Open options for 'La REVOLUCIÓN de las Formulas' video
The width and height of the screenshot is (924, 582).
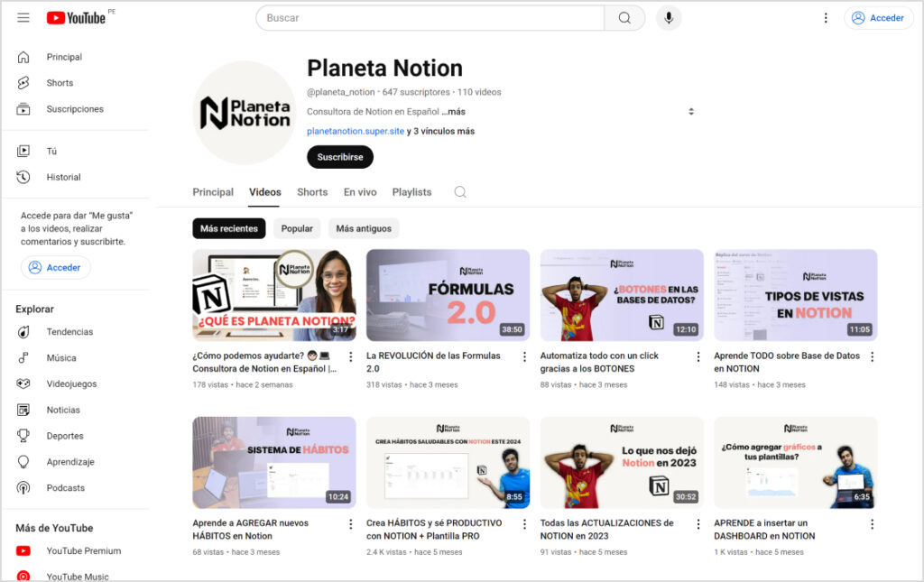coord(524,356)
